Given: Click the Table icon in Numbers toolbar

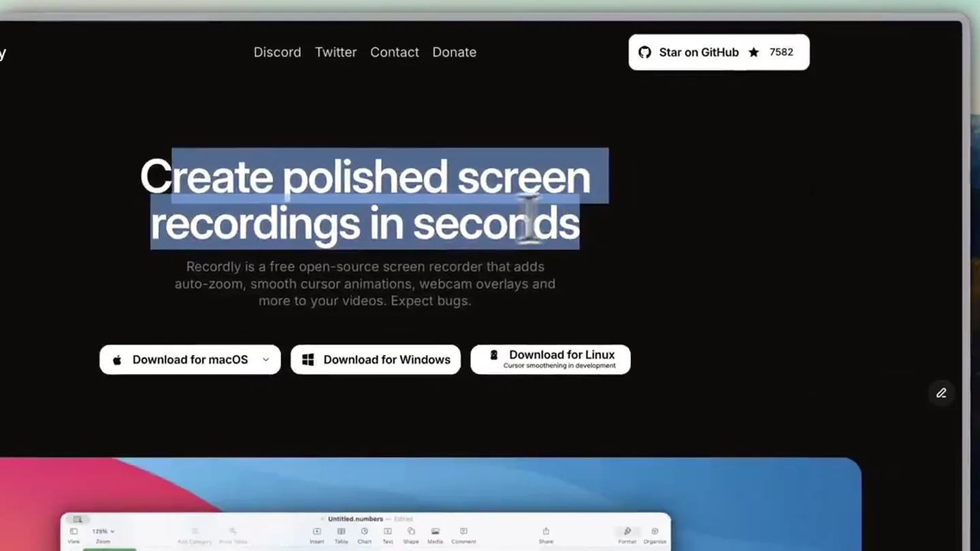Looking at the screenshot, I should pos(341,531).
